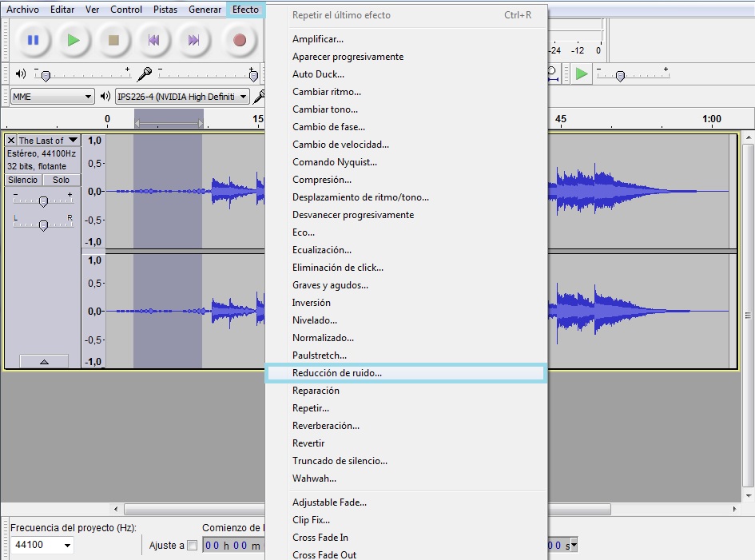Open the selection time format dropdown arrow
Screen dimensions: 755x560
[574, 546]
